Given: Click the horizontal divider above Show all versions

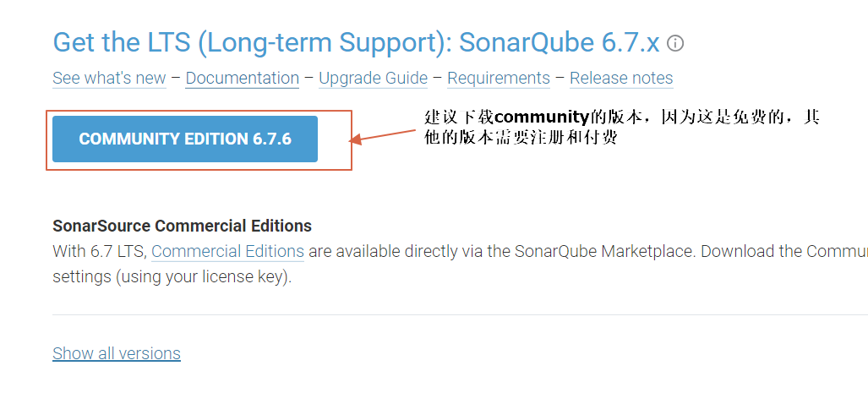Looking at the screenshot, I should 460,314.
